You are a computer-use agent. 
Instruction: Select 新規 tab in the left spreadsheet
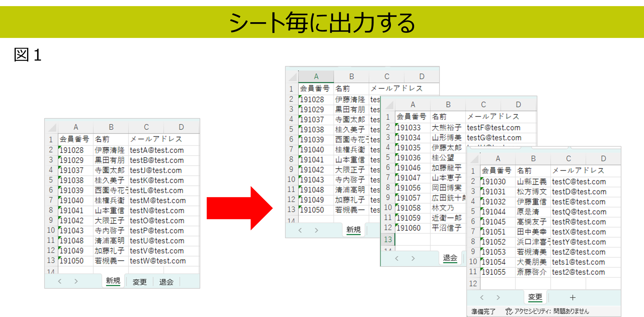(x=113, y=281)
